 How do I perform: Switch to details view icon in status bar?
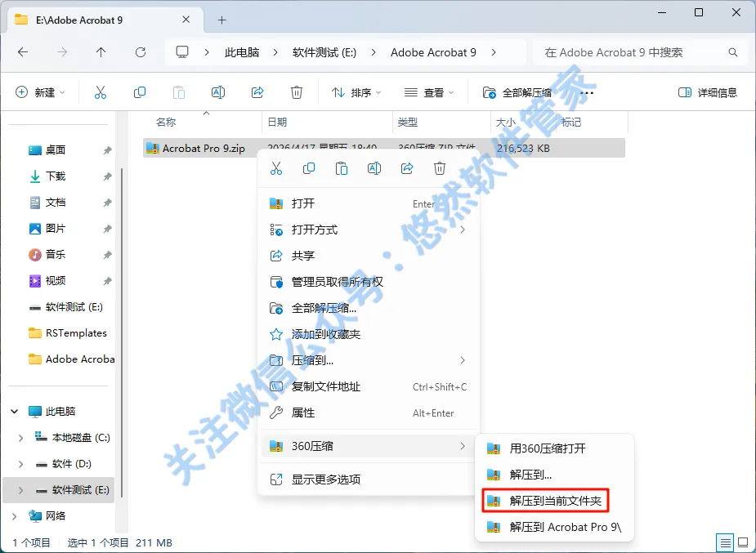coord(725,543)
